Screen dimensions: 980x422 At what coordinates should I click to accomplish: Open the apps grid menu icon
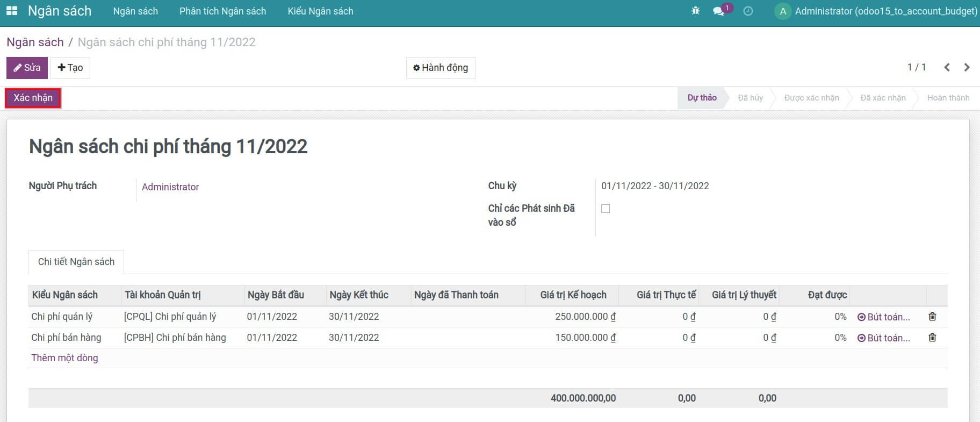11,11
